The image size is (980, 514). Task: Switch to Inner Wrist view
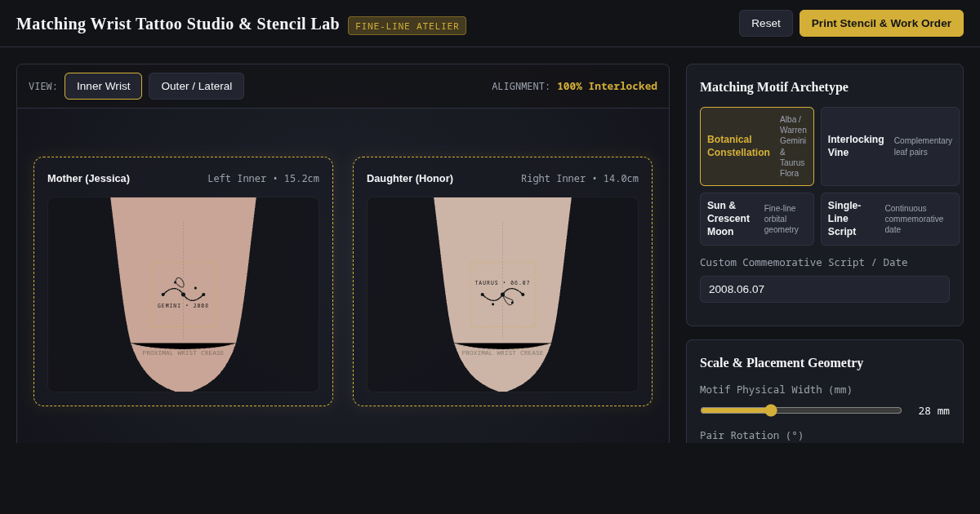(103, 86)
